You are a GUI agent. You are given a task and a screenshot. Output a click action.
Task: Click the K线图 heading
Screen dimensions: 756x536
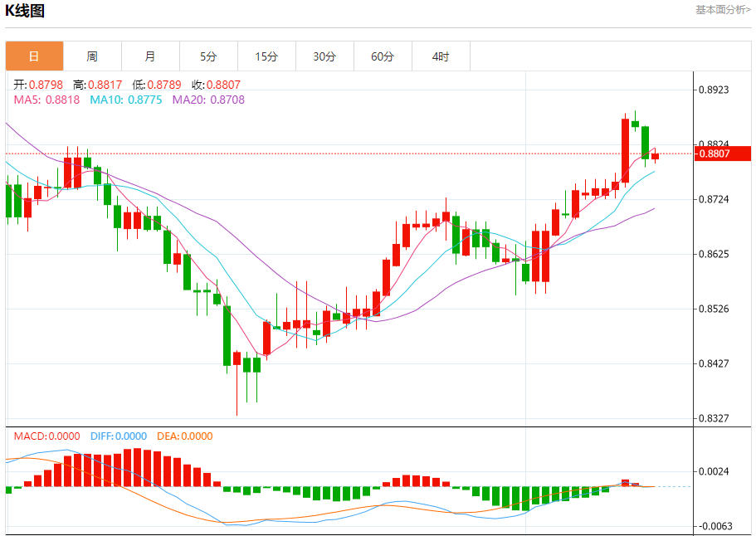(x=25, y=11)
